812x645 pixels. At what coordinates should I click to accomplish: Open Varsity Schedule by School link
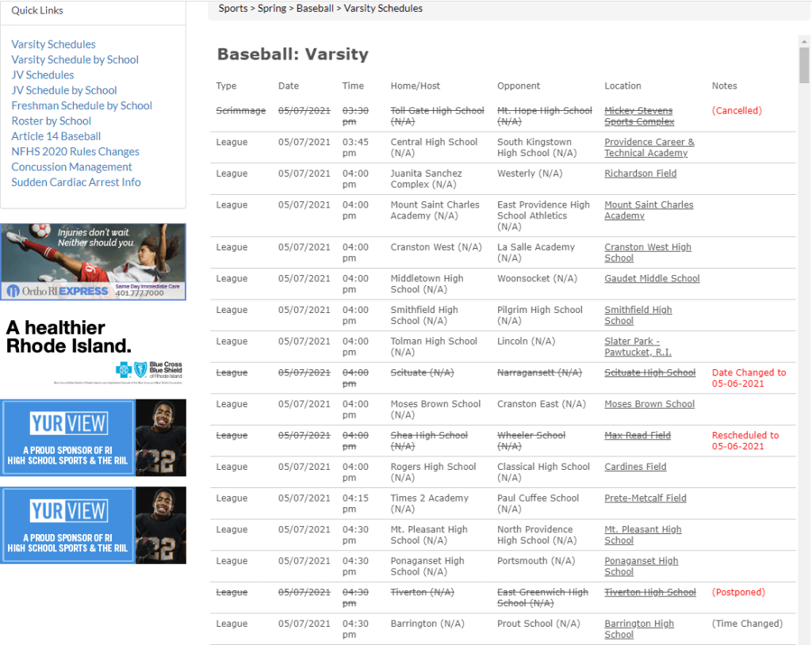75,59
